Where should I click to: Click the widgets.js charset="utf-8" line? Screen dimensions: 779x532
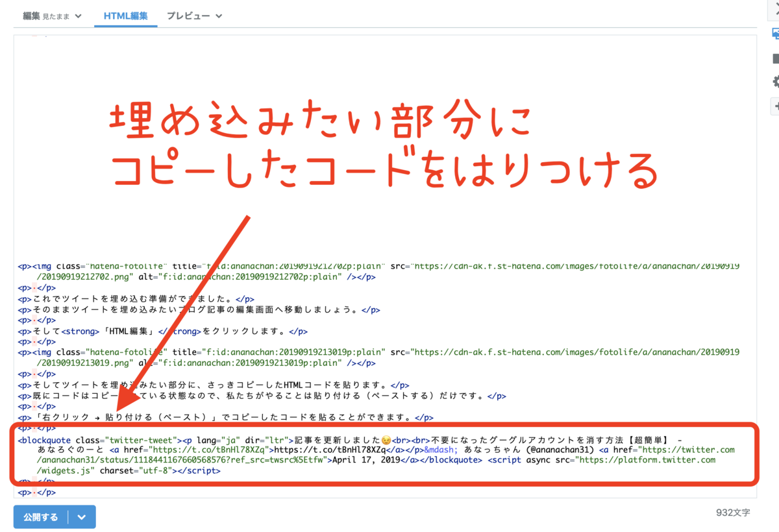[129, 470]
